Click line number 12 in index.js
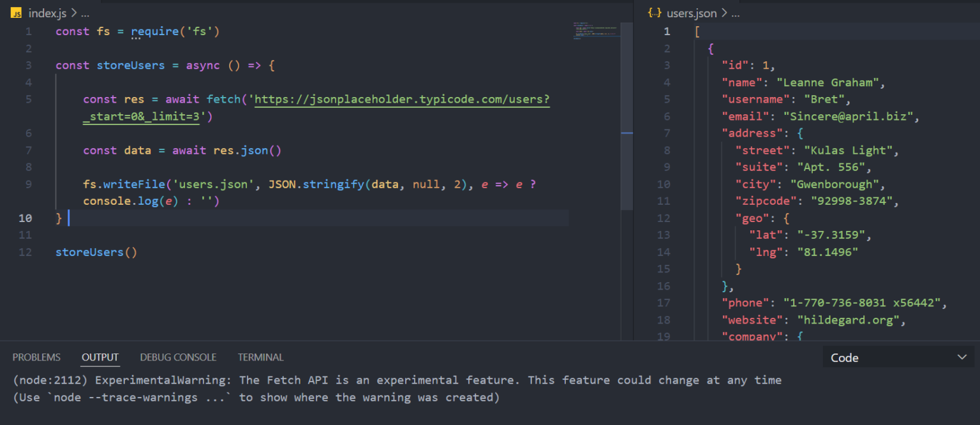Image resolution: width=980 pixels, height=425 pixels. click(26, 252)
